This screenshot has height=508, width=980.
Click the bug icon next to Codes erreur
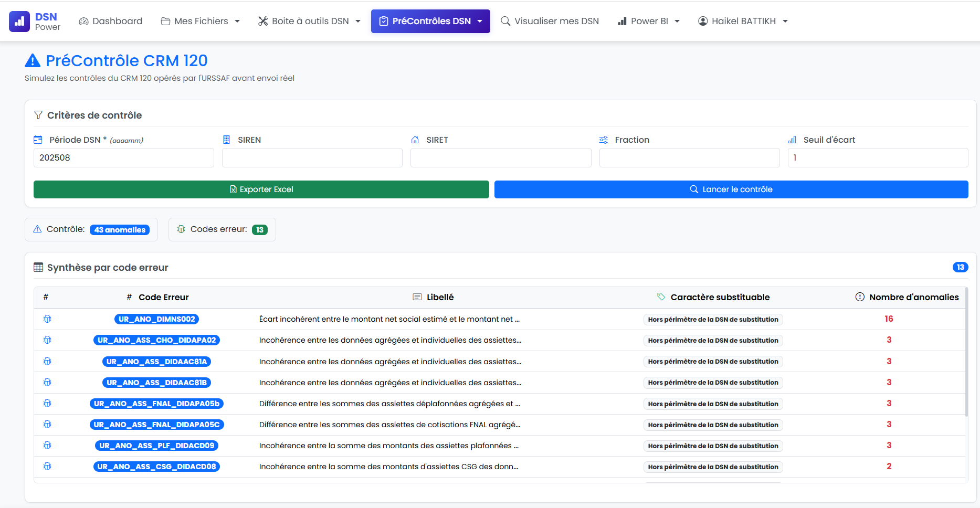pos(181,229)
